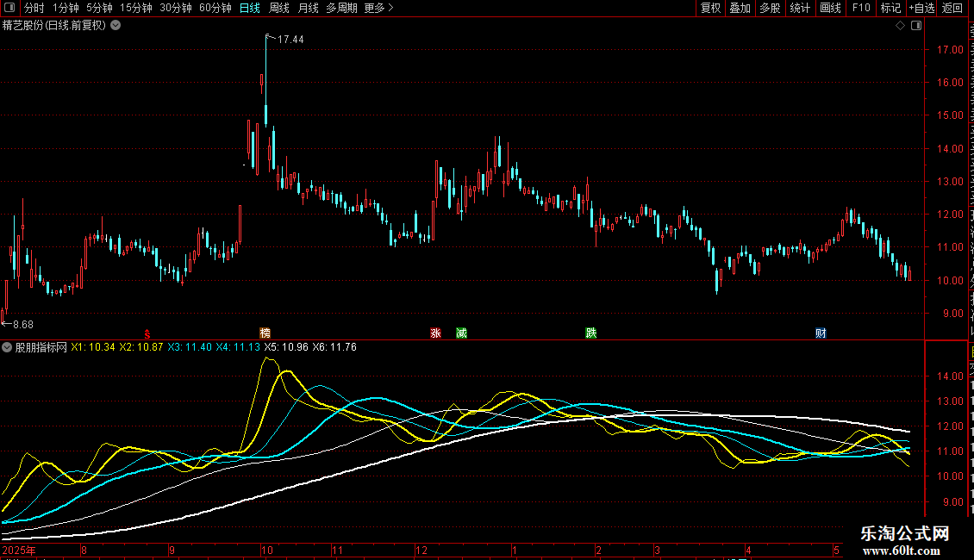
Task: Click the X6: 11.76 indicator value
Action: coord(334,347)
